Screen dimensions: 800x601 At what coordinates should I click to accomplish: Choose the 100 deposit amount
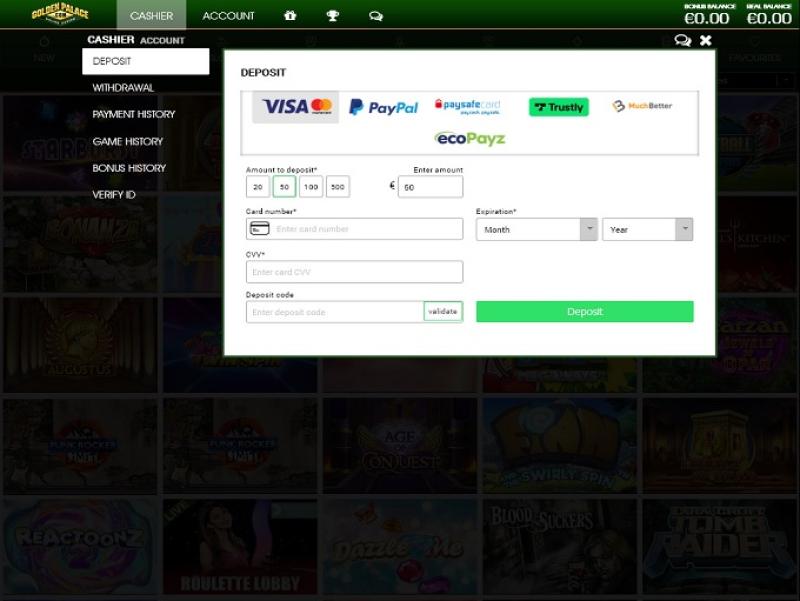pos(310,187)
